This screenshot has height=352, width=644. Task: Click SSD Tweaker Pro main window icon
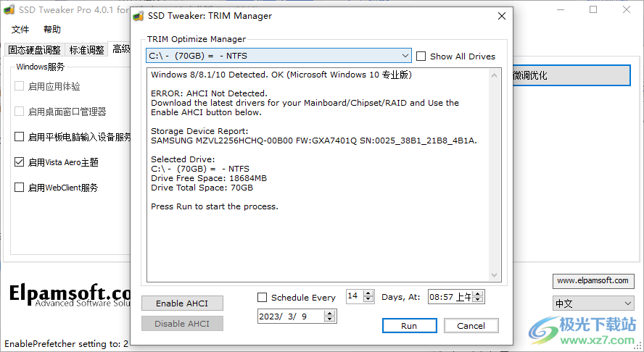[9, 9]
